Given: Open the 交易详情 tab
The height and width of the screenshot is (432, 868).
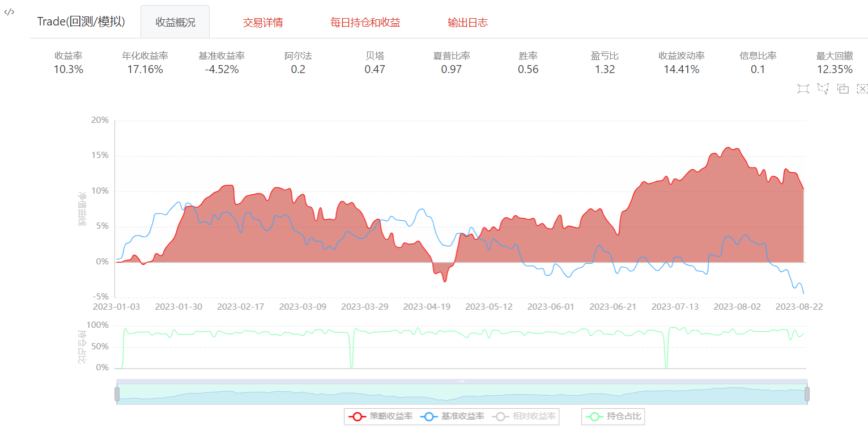Looking at the screenshot, I should pos(263,23).
